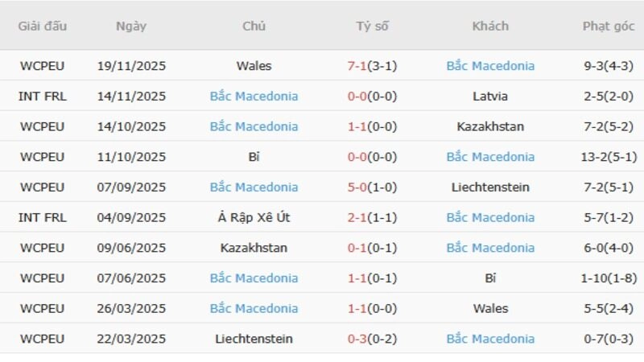Viewport: 644px width, 362px height.
Task: Click the Giải đấu column header
Action: coord(42,26)
